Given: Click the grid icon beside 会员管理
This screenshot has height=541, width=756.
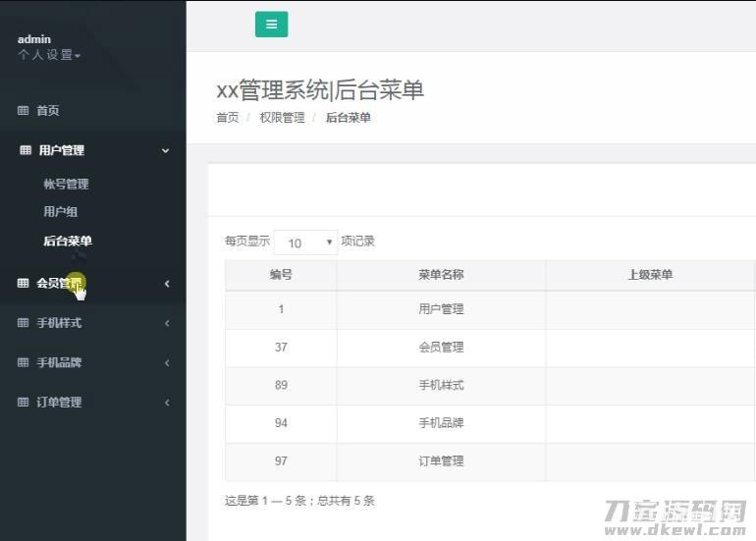Looking at the screenshot, I should (x=23, y=283).
